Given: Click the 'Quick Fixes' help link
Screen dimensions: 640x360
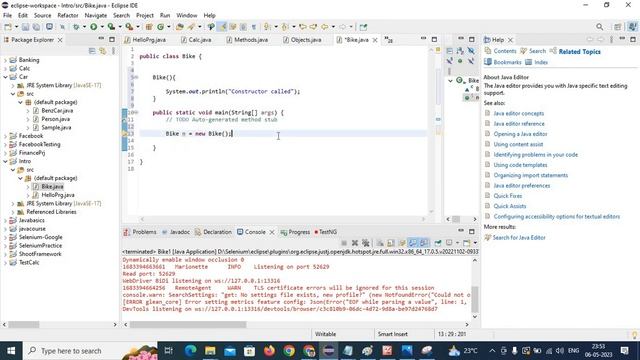Looking at the screenshot, I should pos(507,196).
